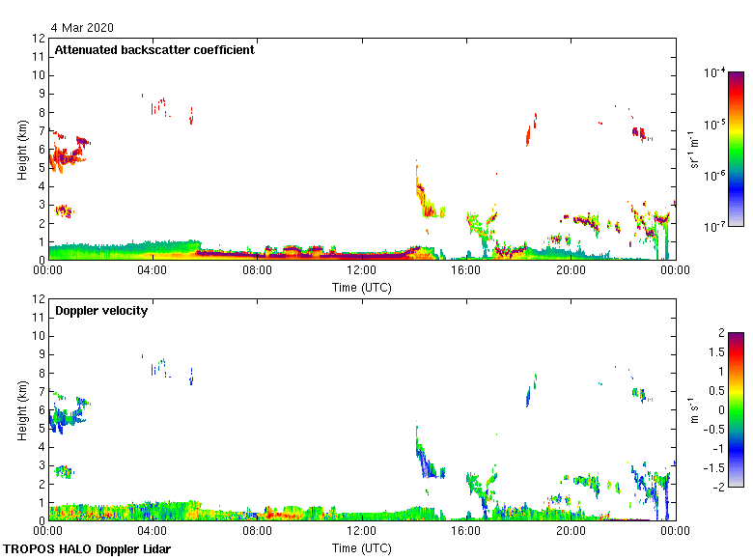The height and width of the screenshot is (560, 753).
Task: Click the 10⁻⁴ label on backscatter colorbar
Action: click(x=715, y=72)
